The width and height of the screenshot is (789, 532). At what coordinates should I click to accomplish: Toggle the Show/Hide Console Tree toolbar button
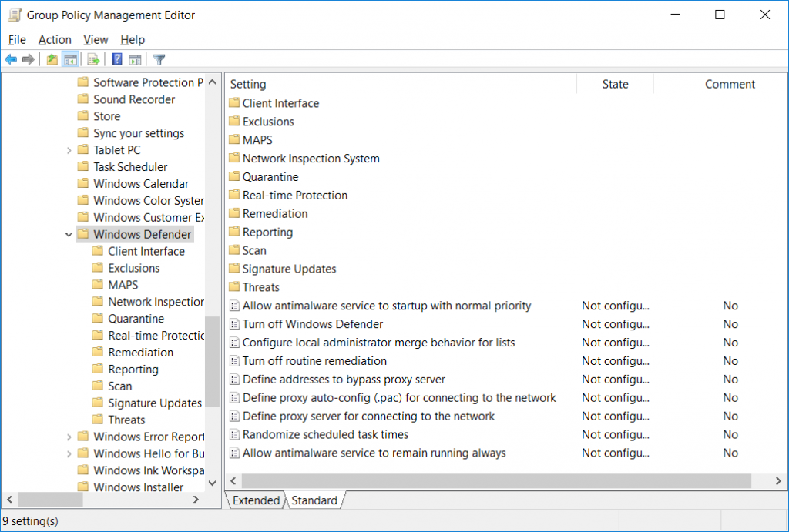(70, 59)
